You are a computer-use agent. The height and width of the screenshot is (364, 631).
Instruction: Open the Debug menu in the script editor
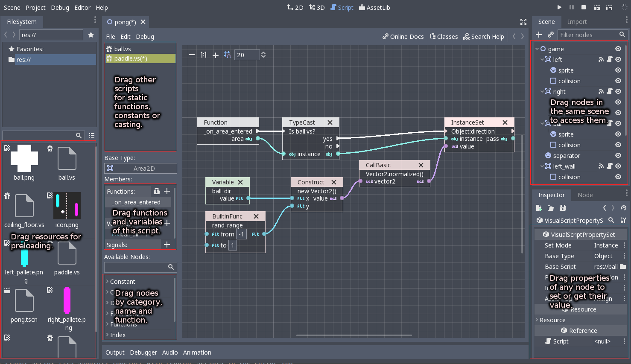click(145, 36)
